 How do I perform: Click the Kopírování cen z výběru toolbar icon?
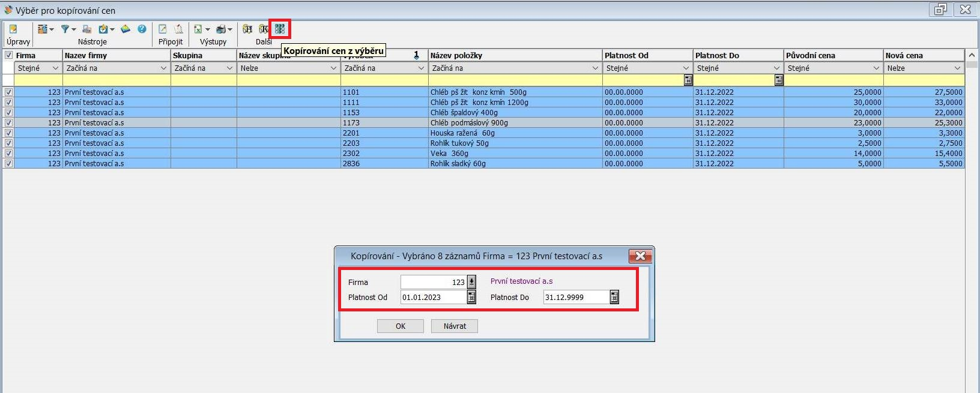(x=280, y=29)
